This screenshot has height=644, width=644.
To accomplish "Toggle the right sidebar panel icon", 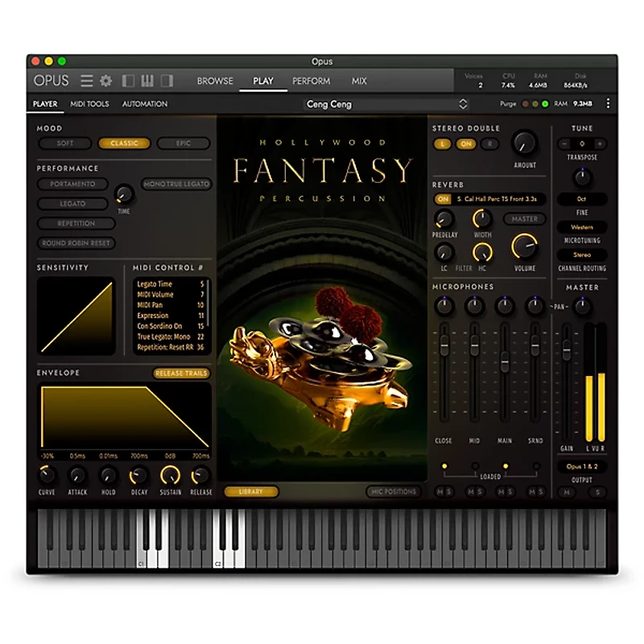I will tap(167, 80).
